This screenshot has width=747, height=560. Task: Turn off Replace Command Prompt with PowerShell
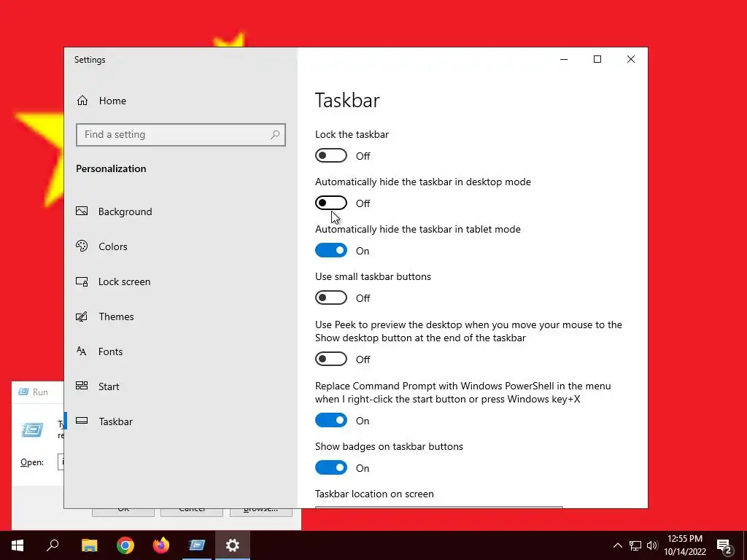[331, 420]
